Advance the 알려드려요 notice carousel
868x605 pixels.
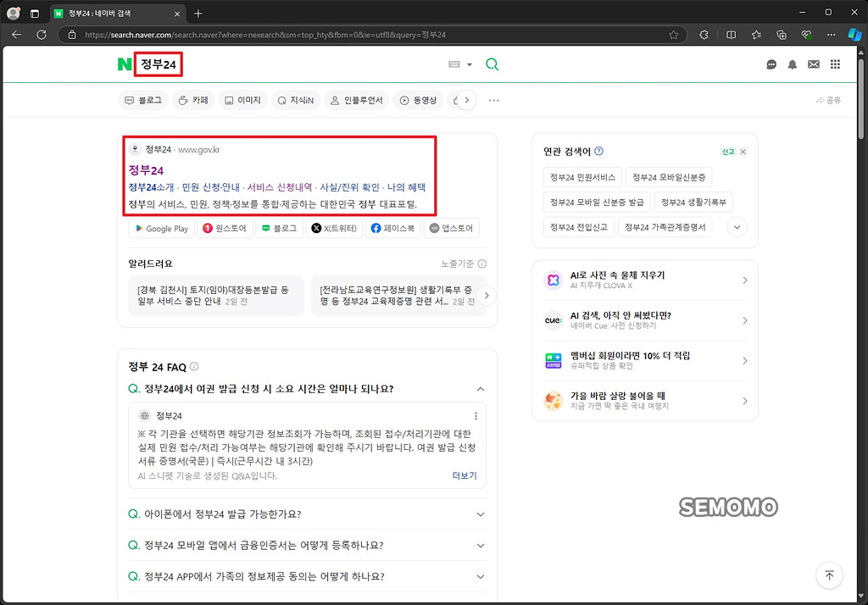pyautogui.click(x=487, y=296)
